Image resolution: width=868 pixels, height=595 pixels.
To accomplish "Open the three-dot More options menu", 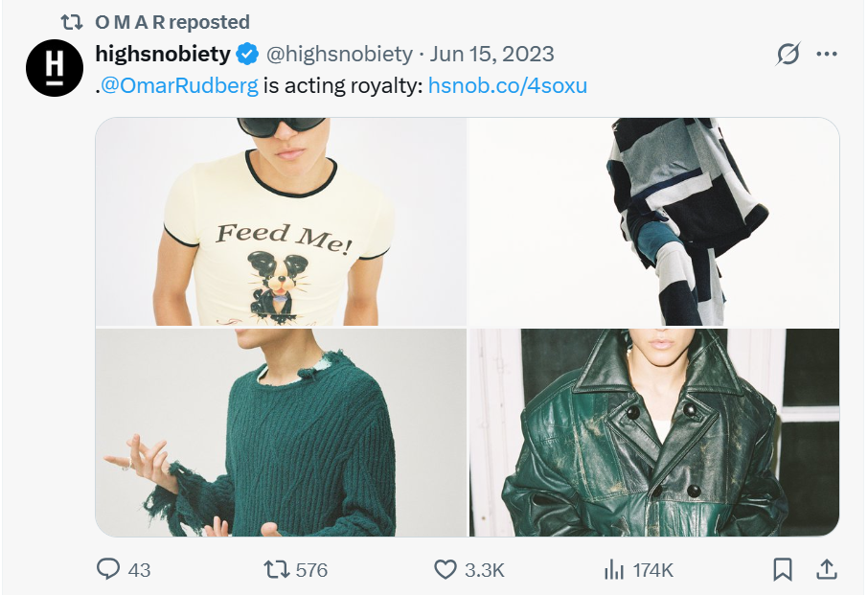I will pyautogui.click(x=826, y=55).
